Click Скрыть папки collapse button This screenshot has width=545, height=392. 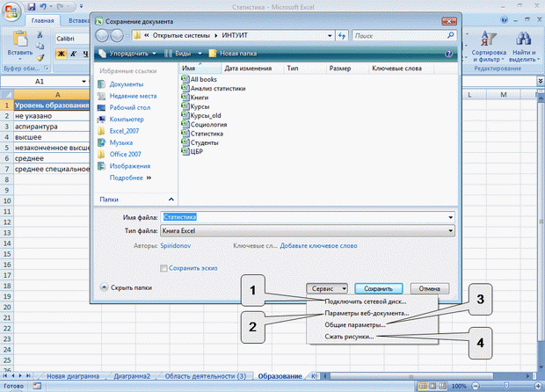pyautogui.click(x=127, y=287)
